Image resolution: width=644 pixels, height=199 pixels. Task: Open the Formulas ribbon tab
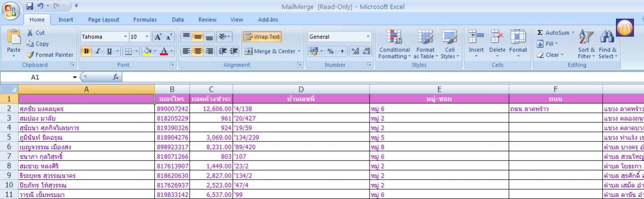coord(145,20)
